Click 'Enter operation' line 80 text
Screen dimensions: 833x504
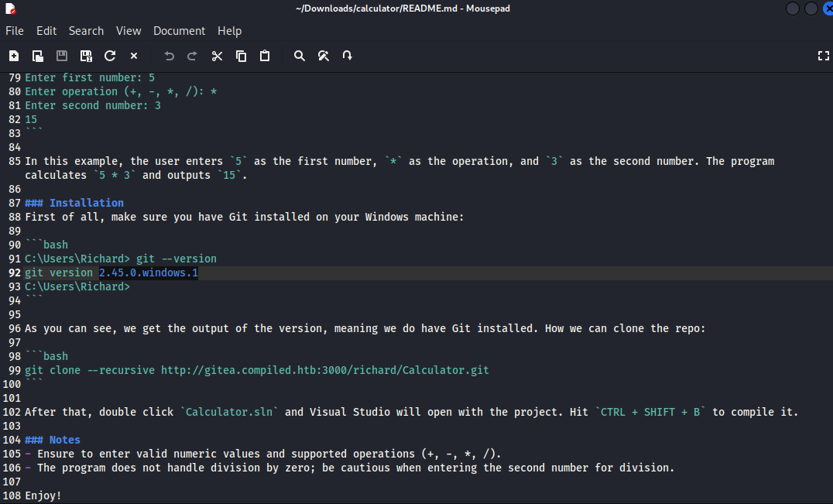click(121, 91)
